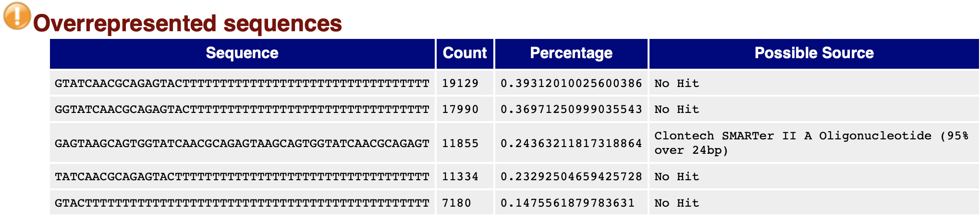Click the Sequence column header
Viewport: 980px width, 223px height.
[x=242, y=53]
